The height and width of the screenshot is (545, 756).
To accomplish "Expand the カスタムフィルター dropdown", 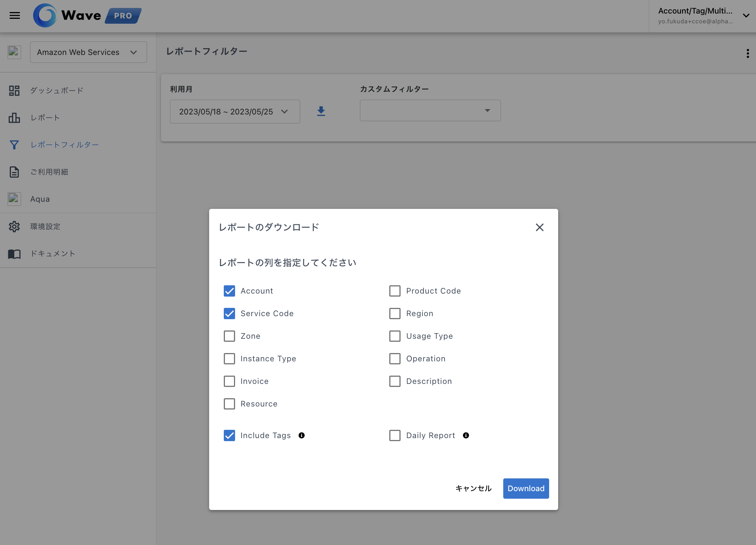I will click(430, 111).
